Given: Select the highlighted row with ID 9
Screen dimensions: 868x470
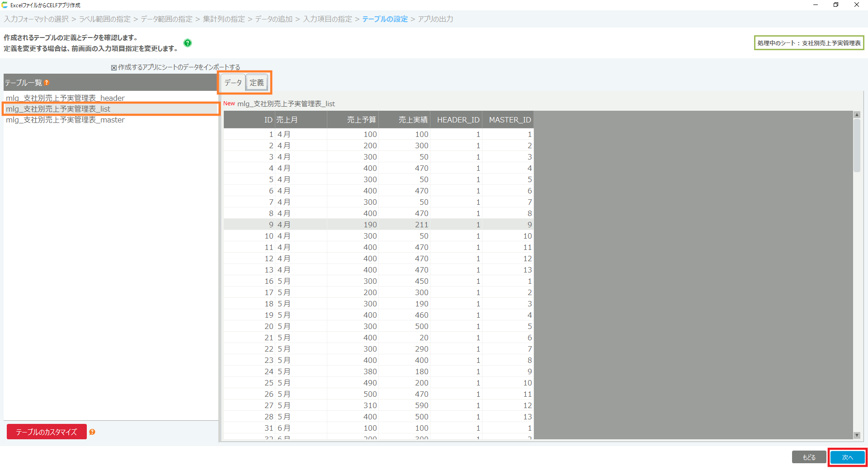Looking at the screenshot, I should click(x=378, y=225).
